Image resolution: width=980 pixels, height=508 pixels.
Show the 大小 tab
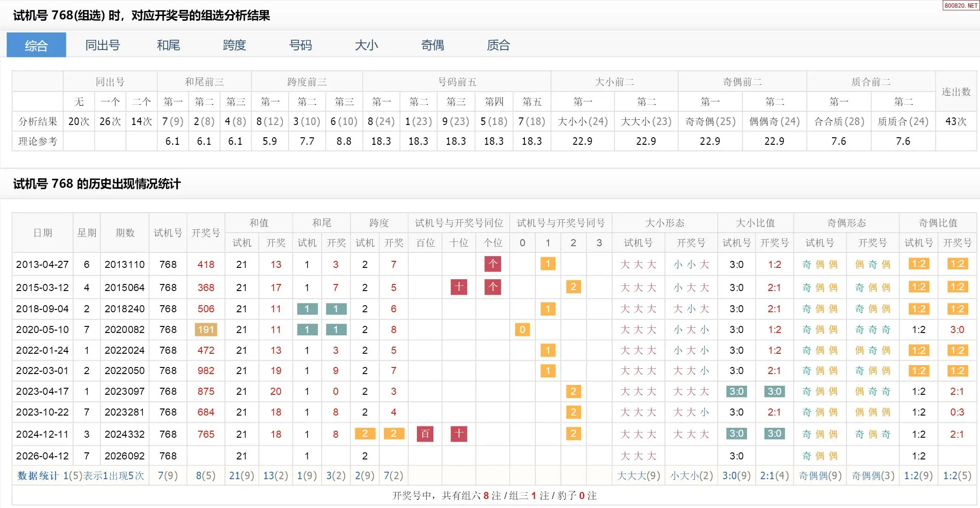(366, 45)
